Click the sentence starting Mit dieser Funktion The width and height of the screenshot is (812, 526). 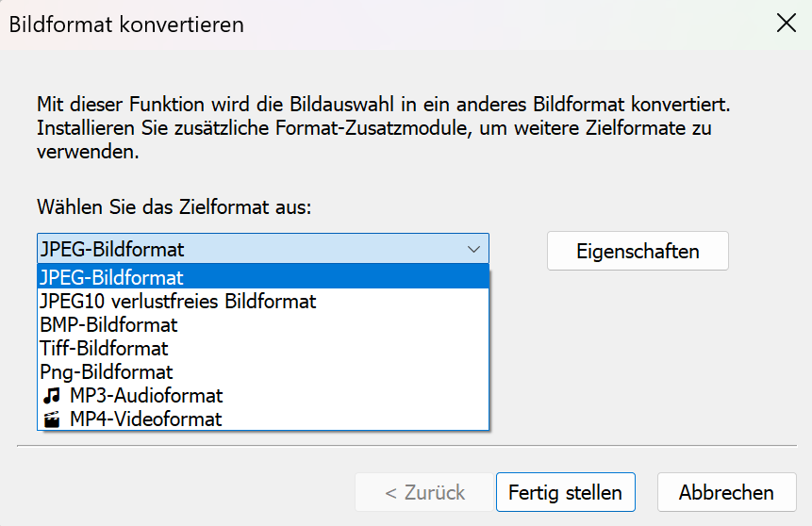pos(384,103)
